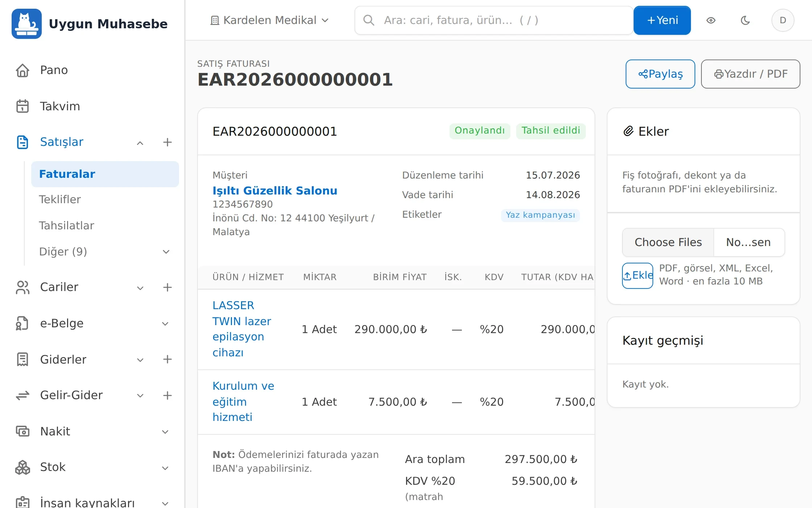
Task: Add new sale with Satışlar plus
Action: [167, 142]
